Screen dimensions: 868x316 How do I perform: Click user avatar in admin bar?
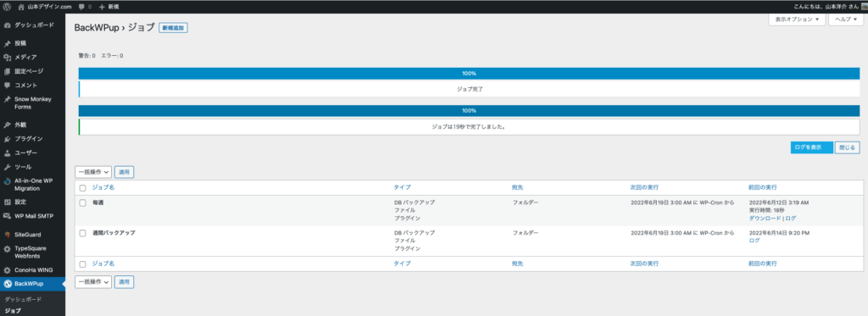[864, 7]
